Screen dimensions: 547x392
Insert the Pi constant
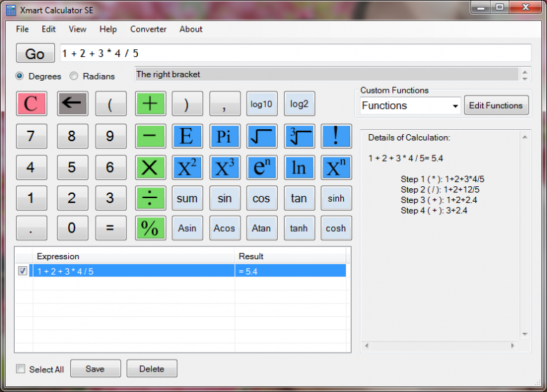225,136
